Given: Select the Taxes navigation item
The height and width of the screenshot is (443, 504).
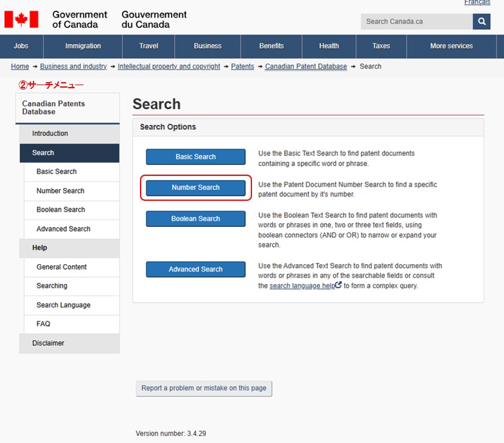Looking at the screenshot, I should 381,46.
